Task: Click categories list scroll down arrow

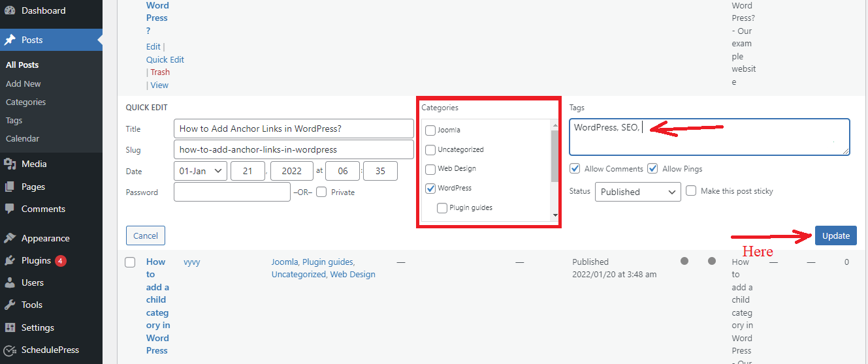Action: (x=555, y=215)
